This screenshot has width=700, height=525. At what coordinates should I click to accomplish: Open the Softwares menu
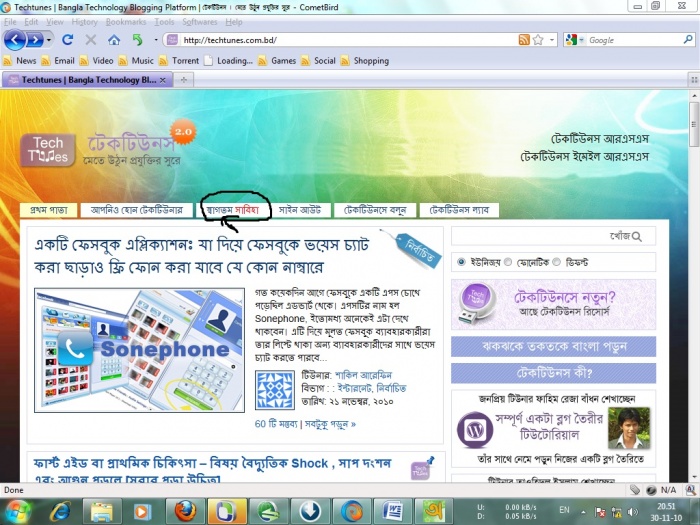pos(200,21)
